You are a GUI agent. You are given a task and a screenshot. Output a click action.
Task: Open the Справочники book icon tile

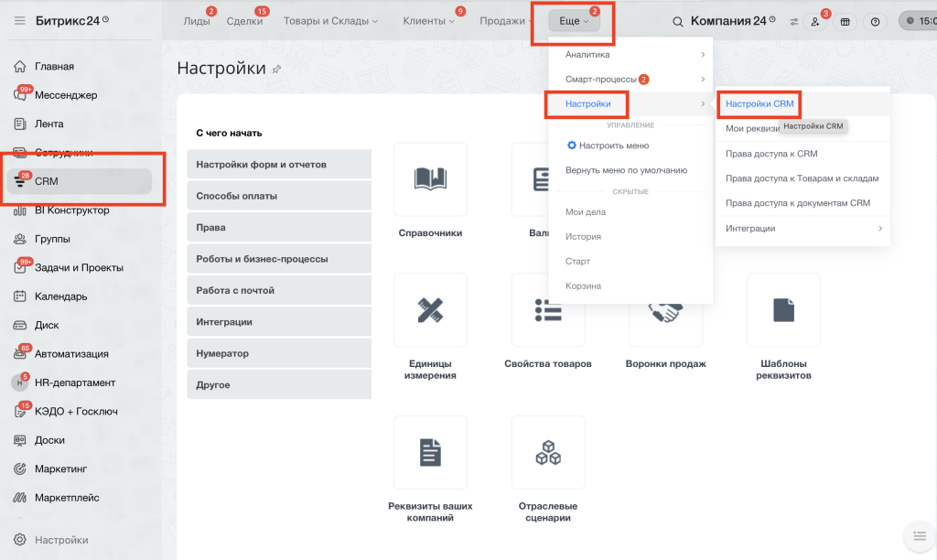click(x=430, y=178)
